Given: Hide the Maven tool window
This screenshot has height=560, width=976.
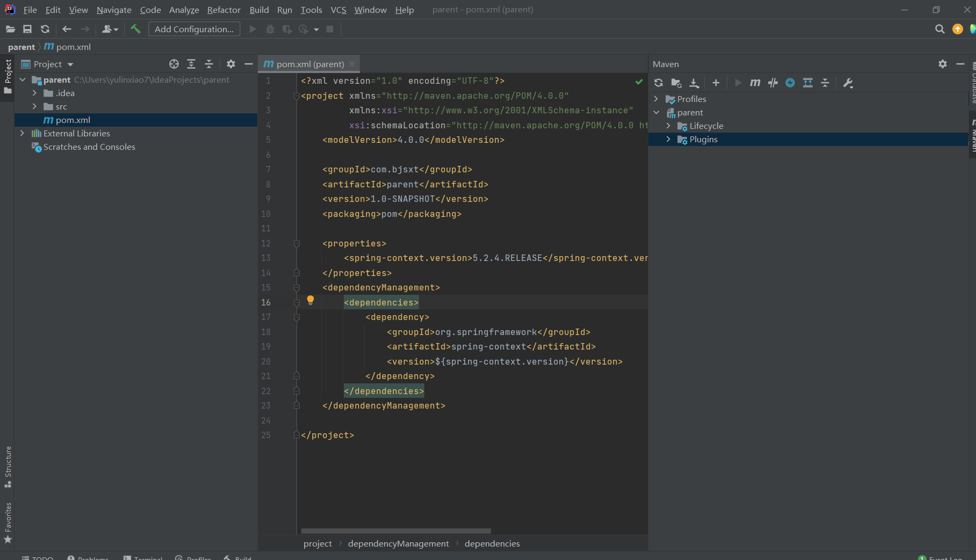Looking at the screenshot, I should (960, 64).
